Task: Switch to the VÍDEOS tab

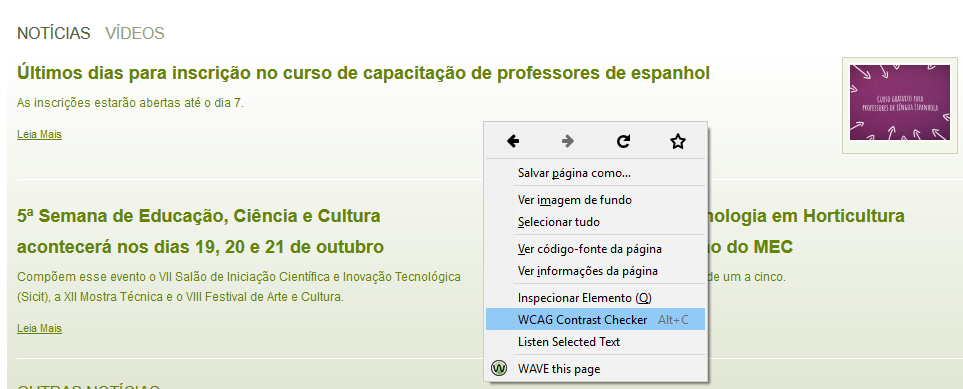Action: point(135,33)
